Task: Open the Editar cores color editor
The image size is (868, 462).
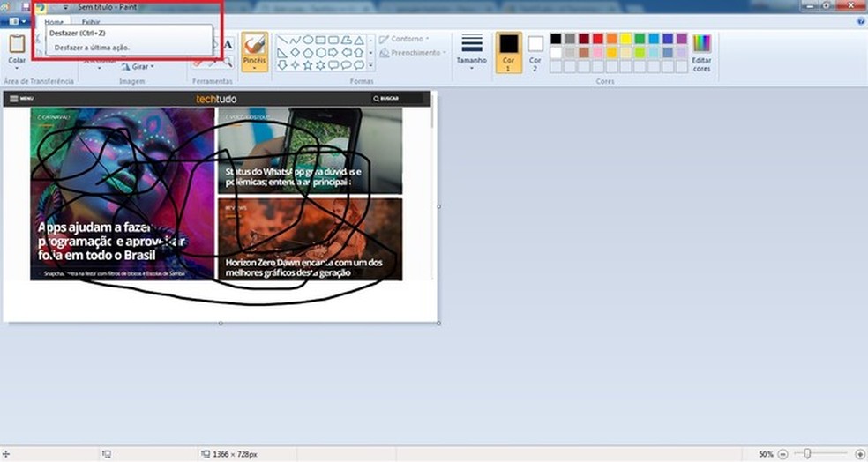Action: pyautogui.click(x=701, y=53)
